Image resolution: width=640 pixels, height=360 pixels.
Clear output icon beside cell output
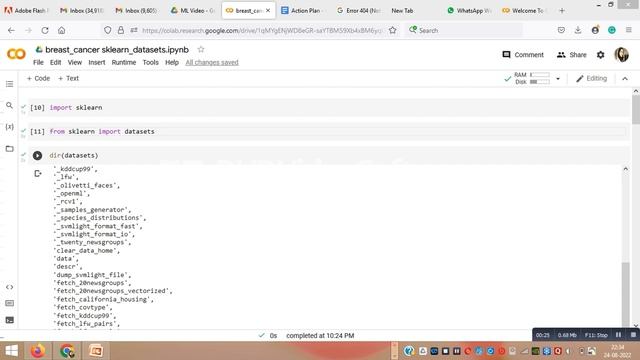click(x=38, y=173)
